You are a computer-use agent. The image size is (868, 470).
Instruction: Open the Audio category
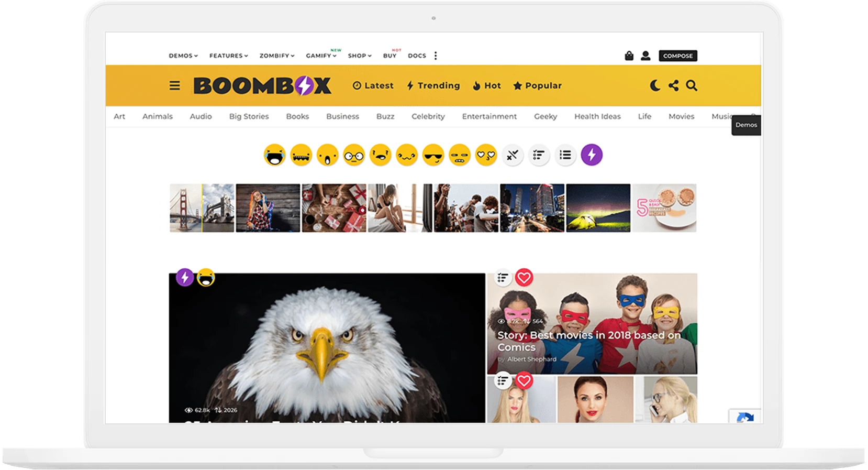pyautogui.click(x=201, y=116)
